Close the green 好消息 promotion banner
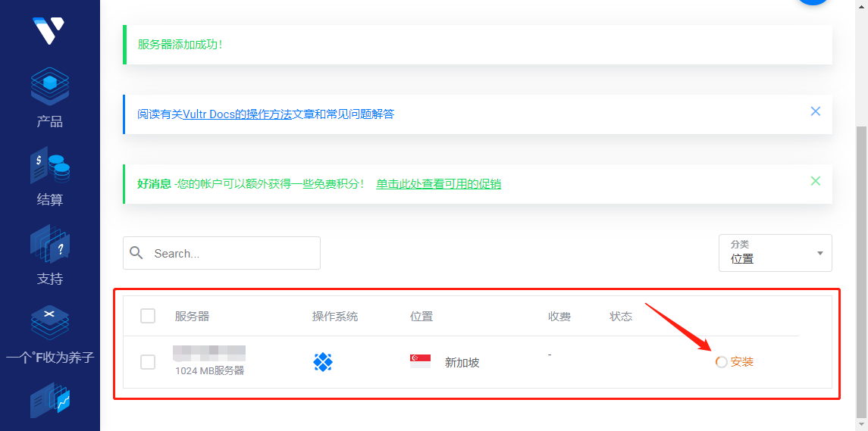Viewport: 868px width, 431px height. (x=816, y=181)
